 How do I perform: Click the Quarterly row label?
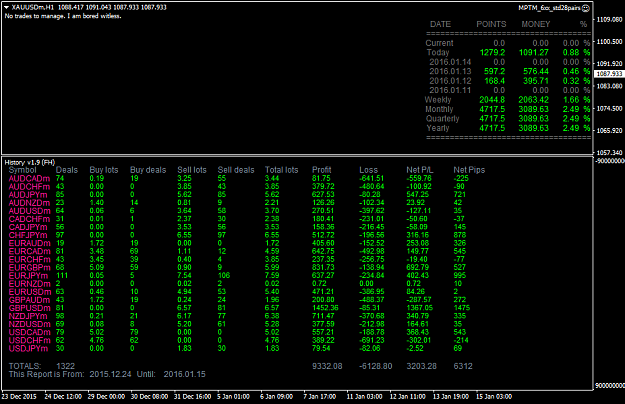tap(442, 119)
